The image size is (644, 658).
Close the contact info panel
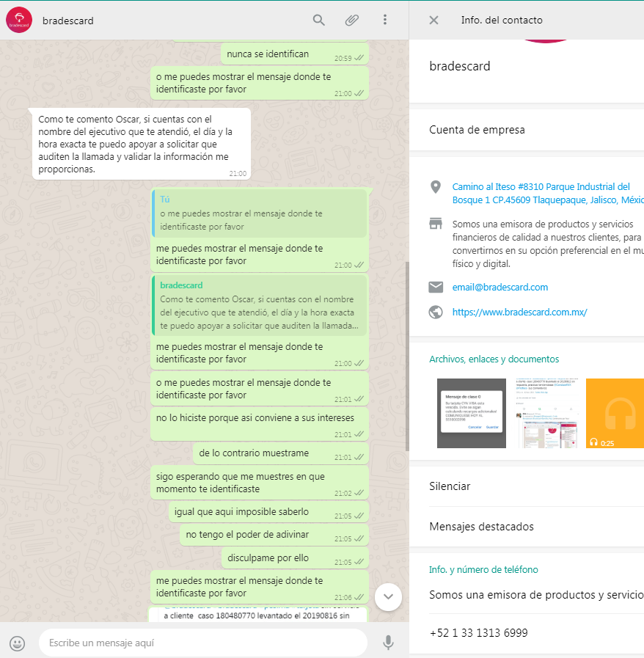[x=433, y=20]
